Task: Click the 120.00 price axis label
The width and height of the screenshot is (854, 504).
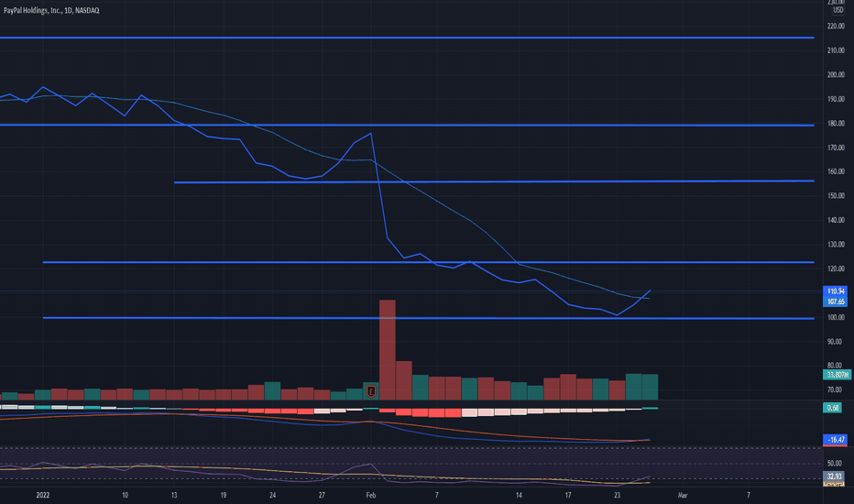Action: pyautogui.click(x=836, y=268)
